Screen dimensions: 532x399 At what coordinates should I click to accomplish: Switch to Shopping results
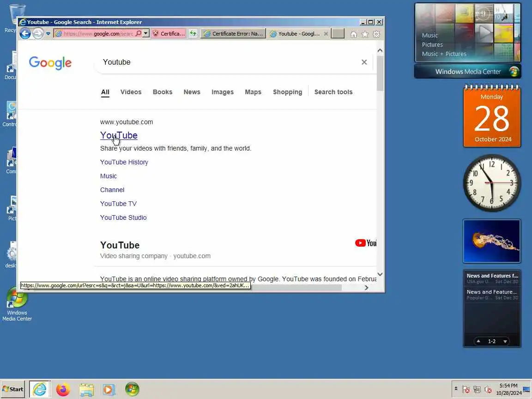pyautogui.click(x=287, y=92)
